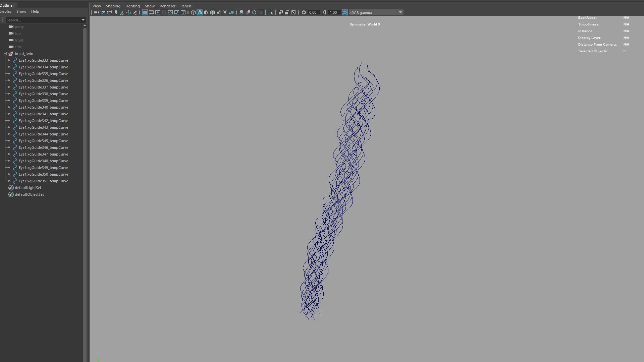Toggle the color management ON button

pyautogui.click(x=344, y=12)
